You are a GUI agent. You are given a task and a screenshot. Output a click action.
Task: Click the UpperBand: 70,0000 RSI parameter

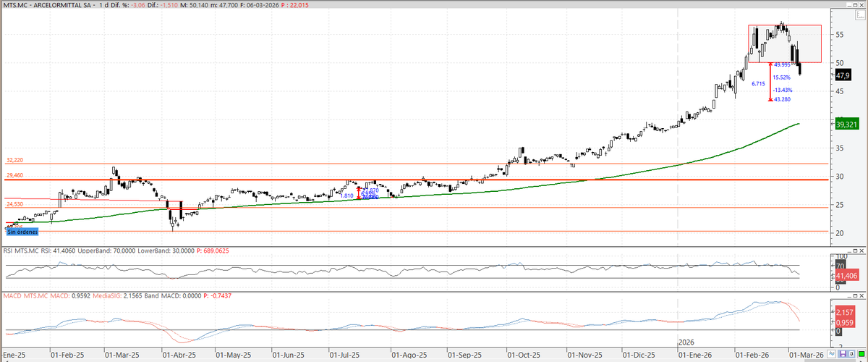coord(108,250)
